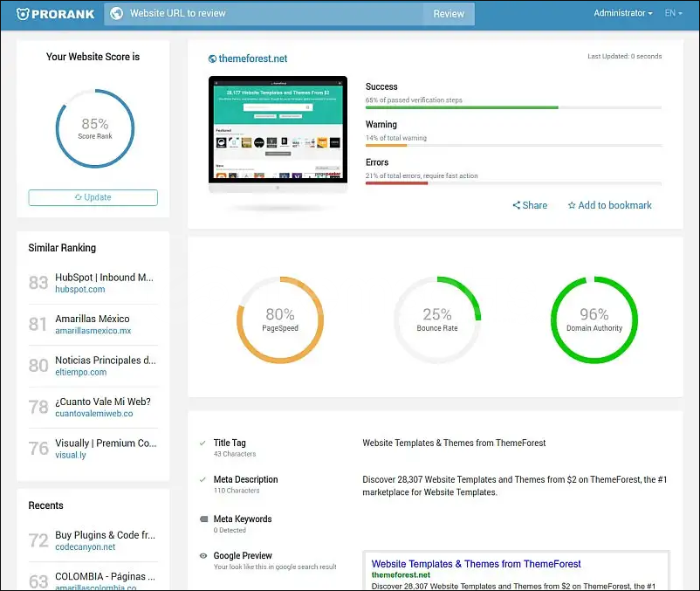Click the 80% PageSpeed gauge

click(280, 320)
